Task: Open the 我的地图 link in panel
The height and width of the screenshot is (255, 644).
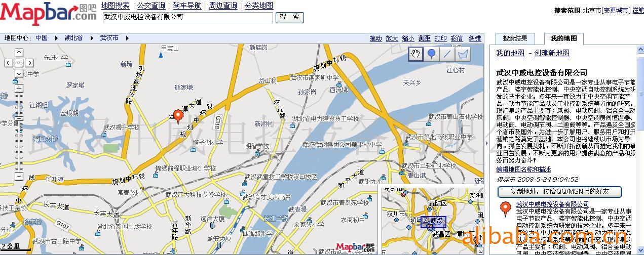Action: point(510,53)
